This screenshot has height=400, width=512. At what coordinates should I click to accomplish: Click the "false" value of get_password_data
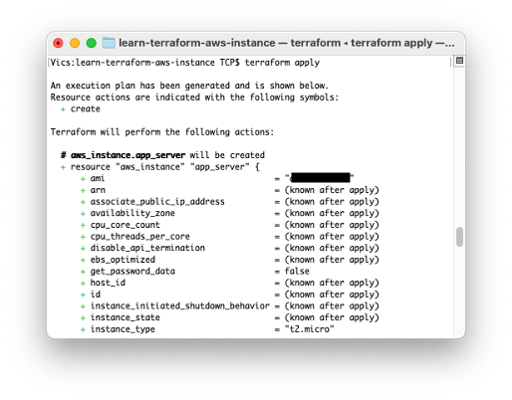pyautogui.click(x=297, y=271)
